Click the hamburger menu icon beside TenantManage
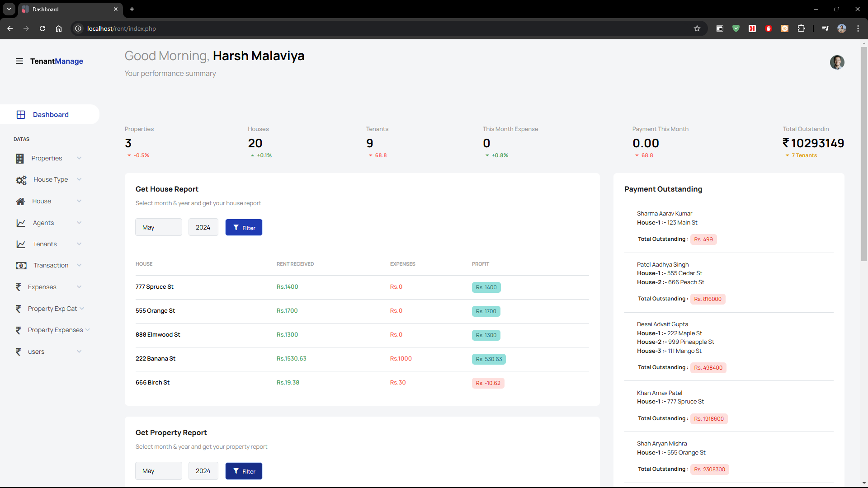 click(19, 61)
